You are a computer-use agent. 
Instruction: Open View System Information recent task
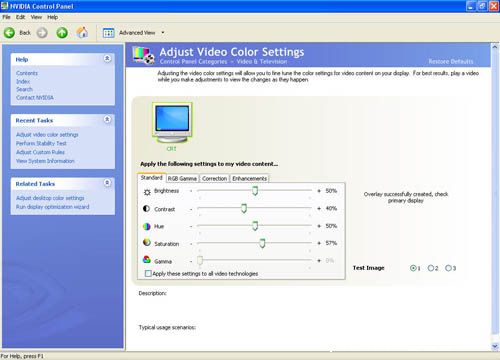click(x=45, y=161)
